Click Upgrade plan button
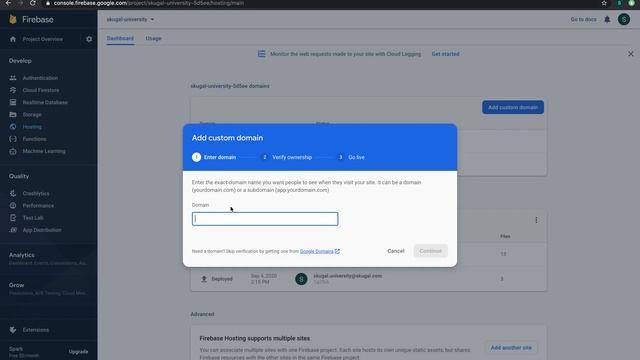 point(78,351)
